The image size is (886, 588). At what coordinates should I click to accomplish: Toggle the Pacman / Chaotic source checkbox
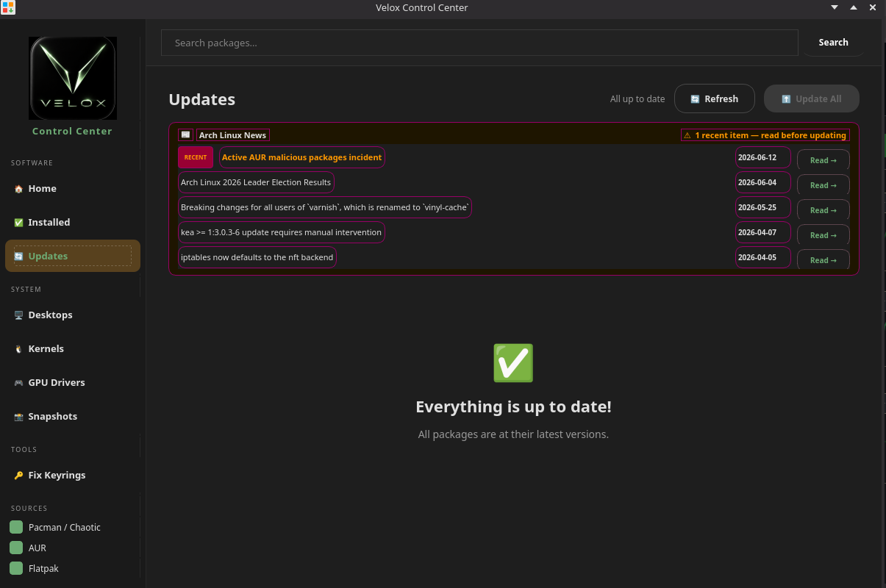coord(16,527)
